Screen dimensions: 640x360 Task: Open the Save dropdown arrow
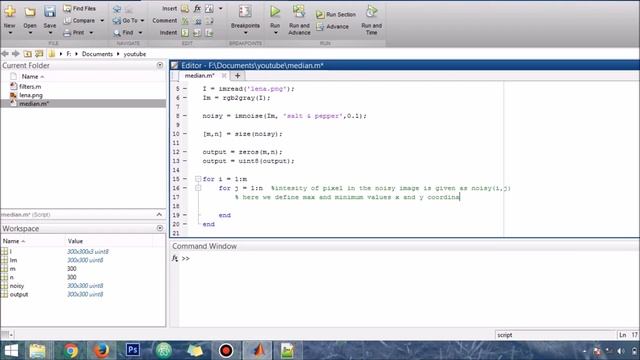[x=50, y=33]
